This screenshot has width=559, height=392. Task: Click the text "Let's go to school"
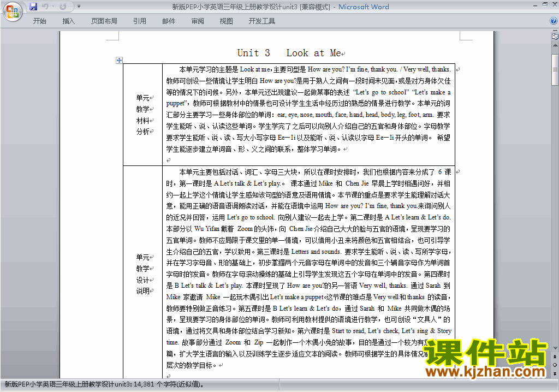(x=382, y=92)
